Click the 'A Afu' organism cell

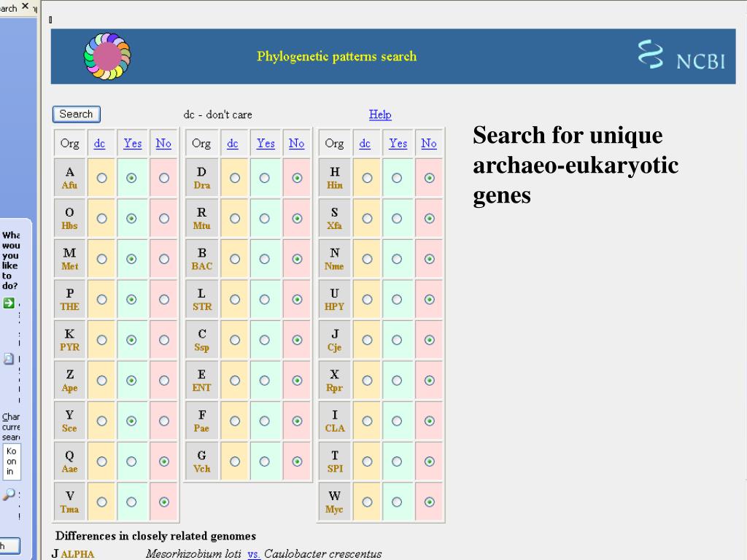pos(69,178)
